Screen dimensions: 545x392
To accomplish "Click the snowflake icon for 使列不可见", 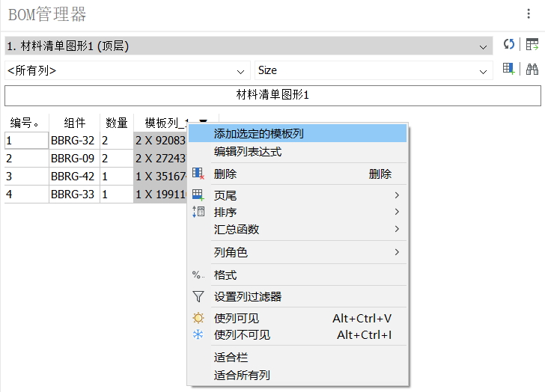I will 198,335.
